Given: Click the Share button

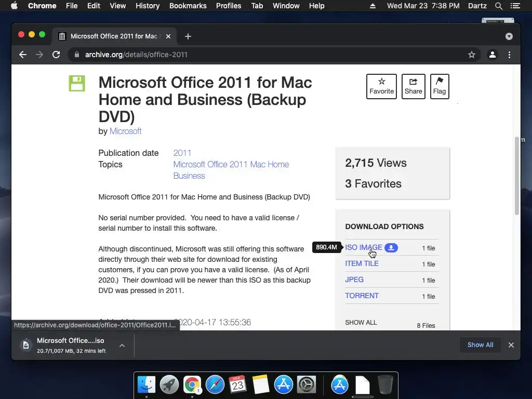Looking at the screenshot, I should pos(413,87).
